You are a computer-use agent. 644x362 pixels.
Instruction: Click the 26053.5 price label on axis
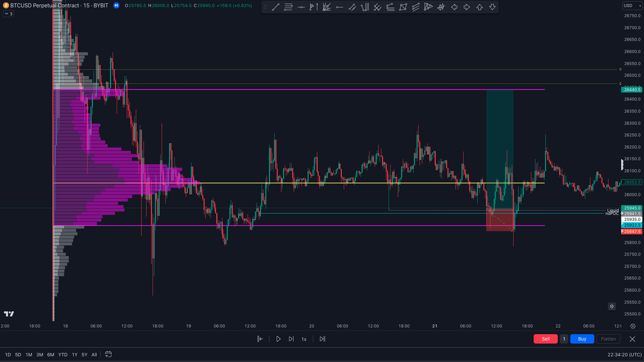click(x=632, y=182)
